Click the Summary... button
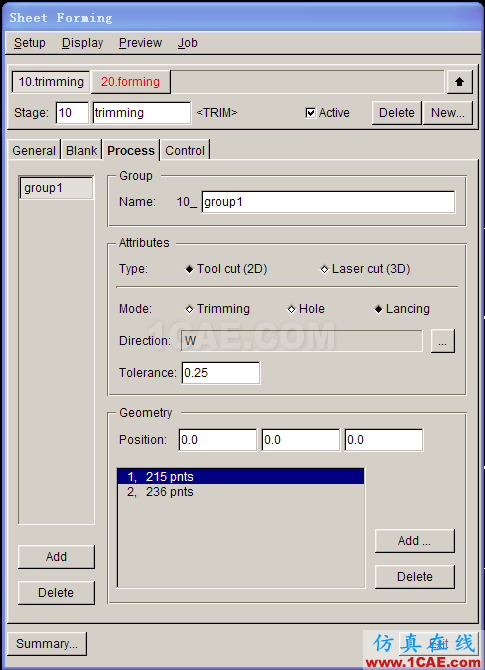485x670 pixels. 47,644
